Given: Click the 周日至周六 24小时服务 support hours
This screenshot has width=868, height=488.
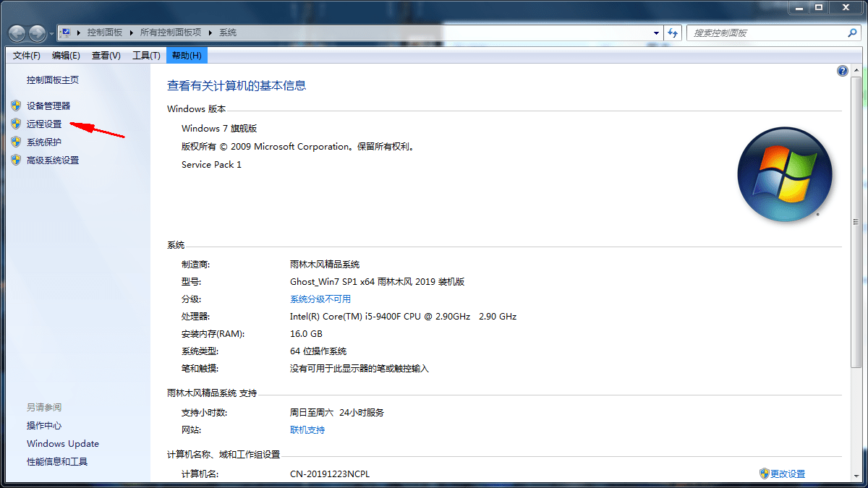Looking at the screenshot, I should point(337,413).
